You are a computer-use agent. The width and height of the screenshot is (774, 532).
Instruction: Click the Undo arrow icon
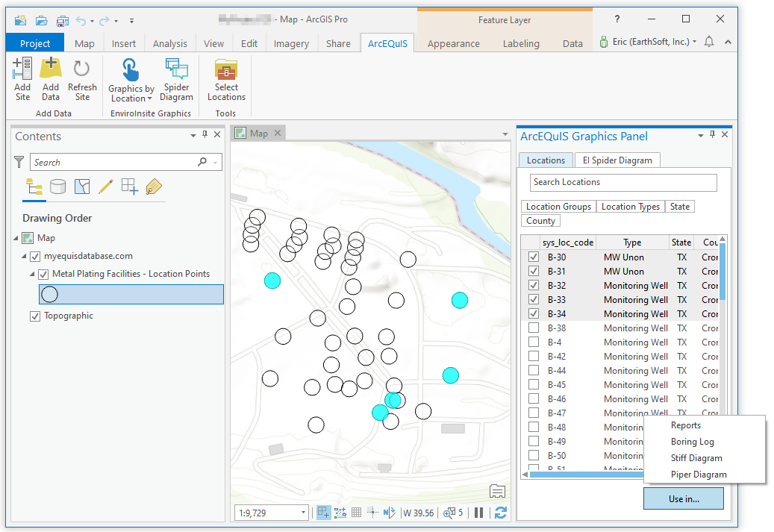(81, 21)
